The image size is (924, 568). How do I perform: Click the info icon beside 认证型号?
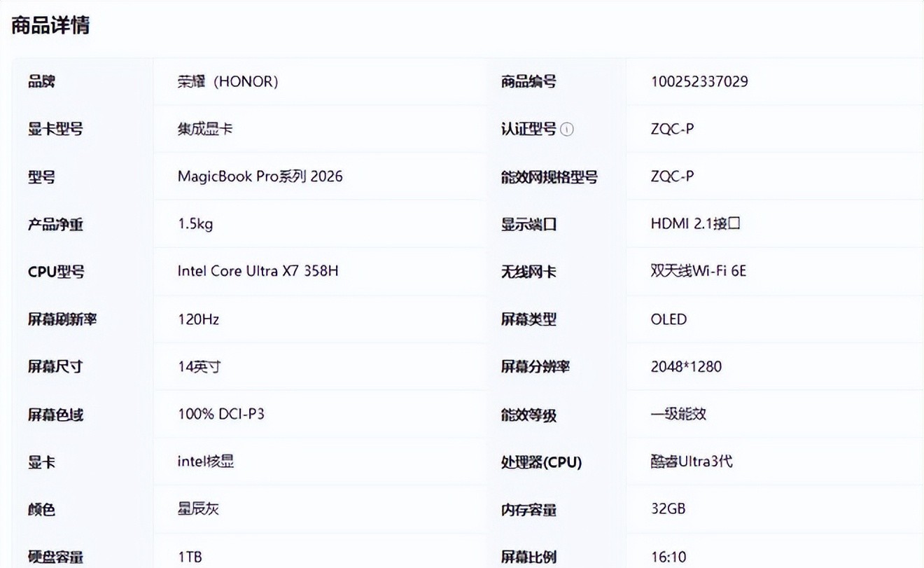click(x=567, y=130)
